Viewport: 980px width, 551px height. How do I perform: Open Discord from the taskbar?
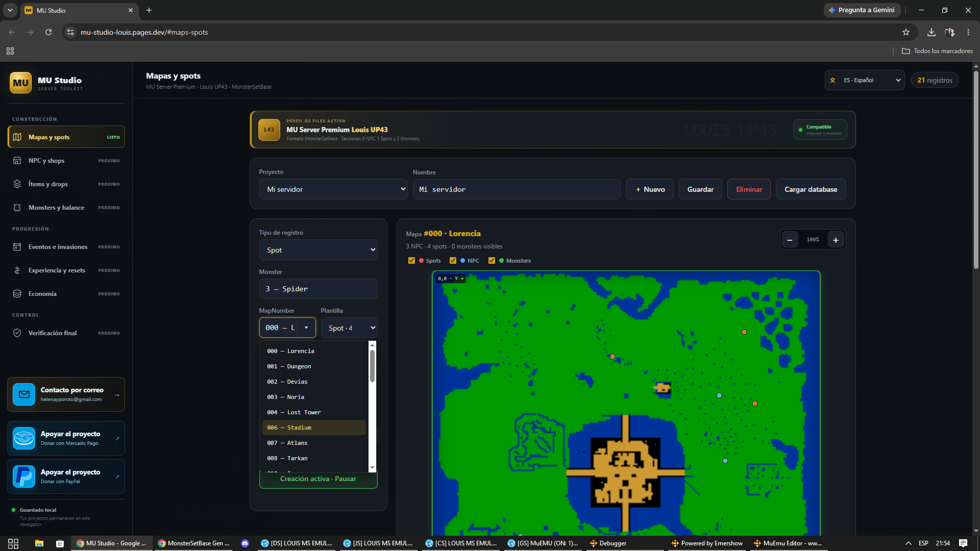(245, 543)
